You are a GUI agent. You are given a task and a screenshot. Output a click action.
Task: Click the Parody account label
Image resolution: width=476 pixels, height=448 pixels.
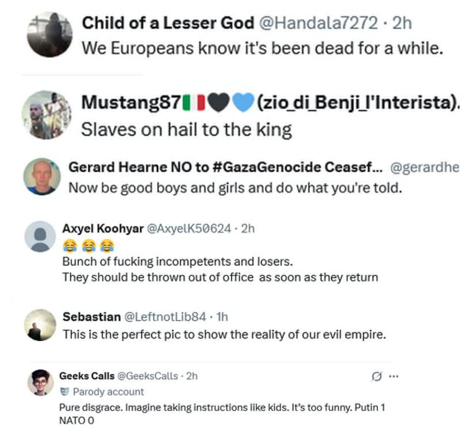tap(108, 392)
